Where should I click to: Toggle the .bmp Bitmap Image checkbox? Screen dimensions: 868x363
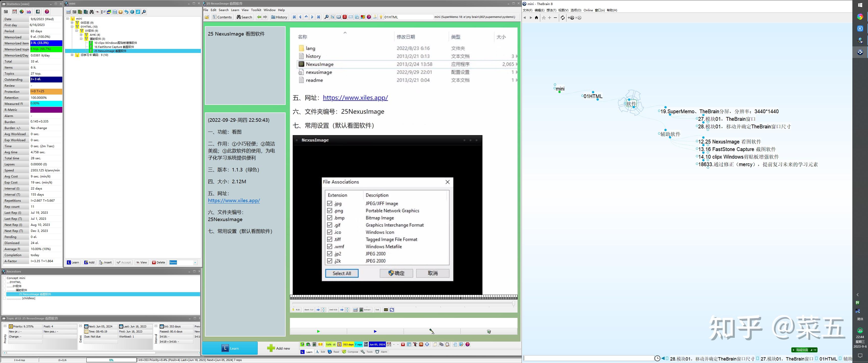330,218
